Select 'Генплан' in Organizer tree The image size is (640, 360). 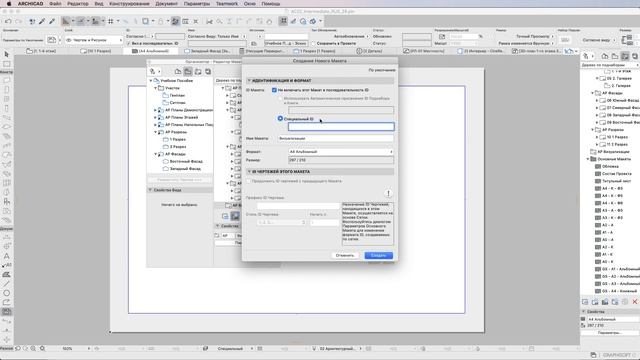coord(178,95)
